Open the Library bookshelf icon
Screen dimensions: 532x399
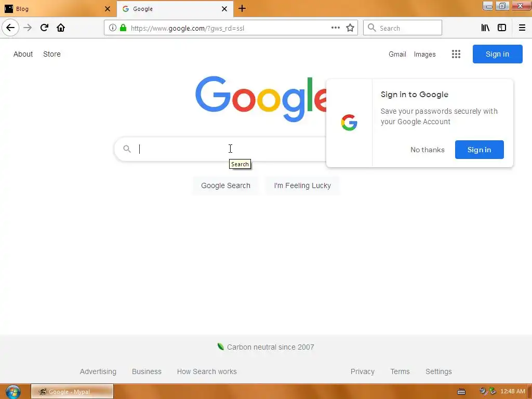point(485,28)
